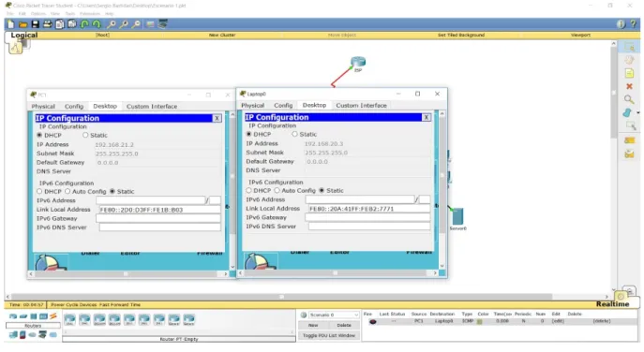The width and height of the screenshot is (644, 352).
Task: Select IPv6 DHCP radio in PC1 window
Action: coord(39,192)
